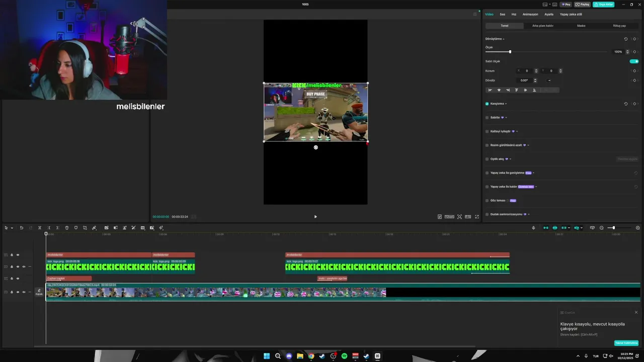The image size is (644, 362).
Task: Add keyframe diamond for Konum
Action: click(x=634, y=71)
